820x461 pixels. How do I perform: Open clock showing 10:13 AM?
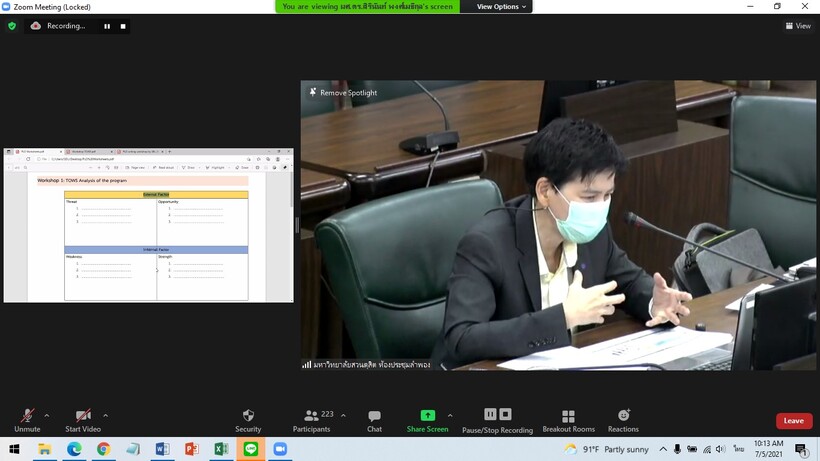[769, 449]
